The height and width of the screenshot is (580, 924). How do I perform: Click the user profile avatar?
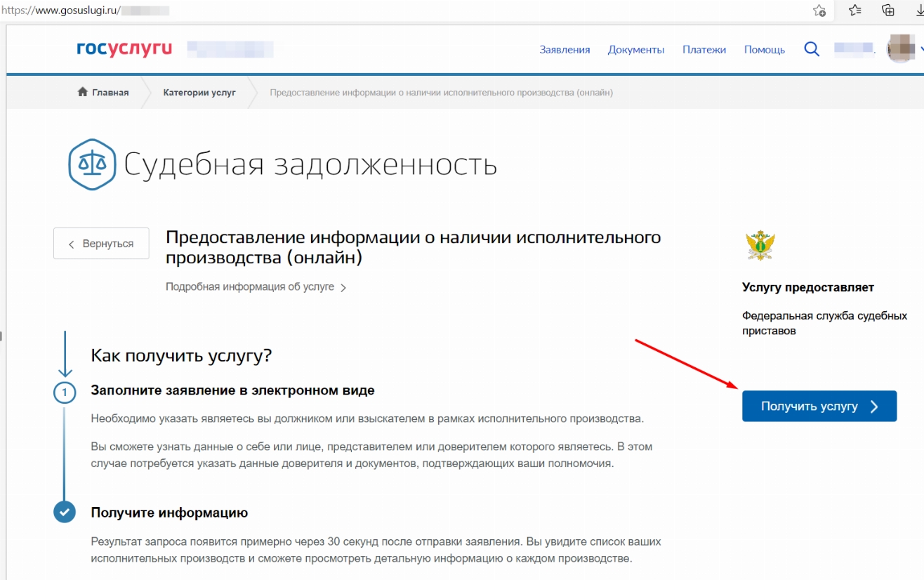[902, 49]
